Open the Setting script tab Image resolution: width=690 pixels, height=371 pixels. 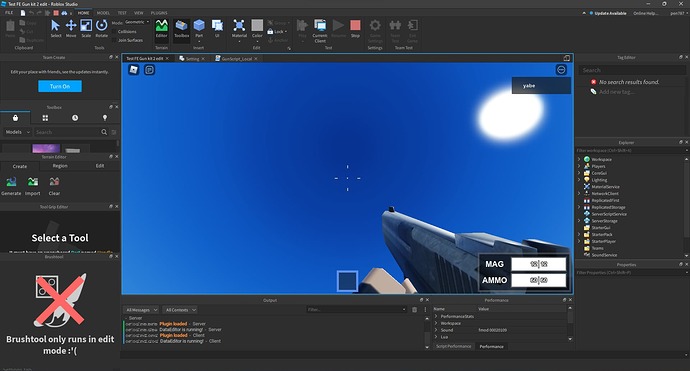pos(192,59)
